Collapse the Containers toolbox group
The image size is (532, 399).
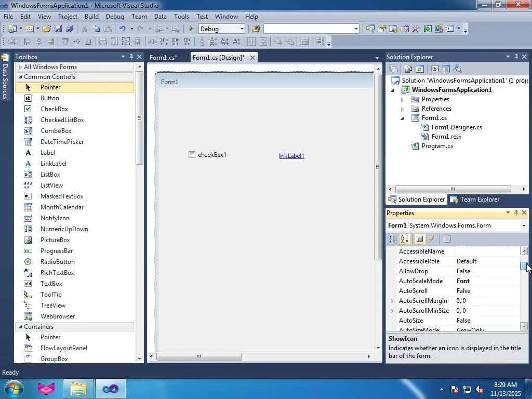tap(20, 327)
